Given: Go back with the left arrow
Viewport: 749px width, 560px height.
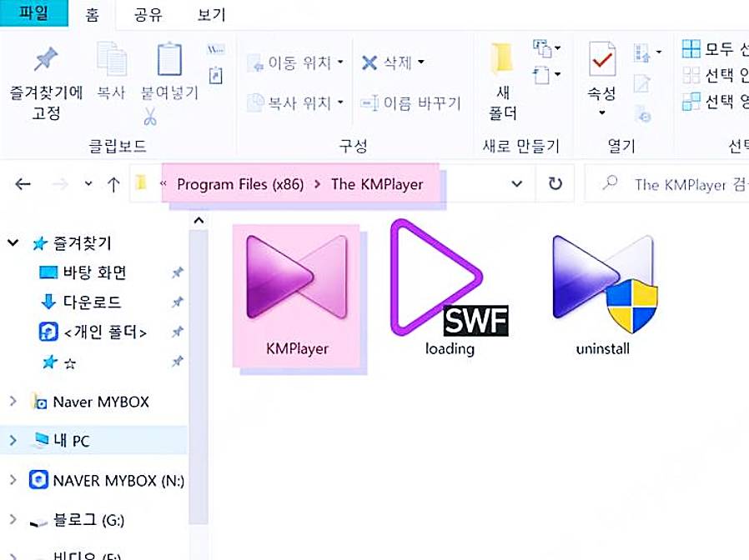Looking at the screenshot, I should click(x=23, y=184).
